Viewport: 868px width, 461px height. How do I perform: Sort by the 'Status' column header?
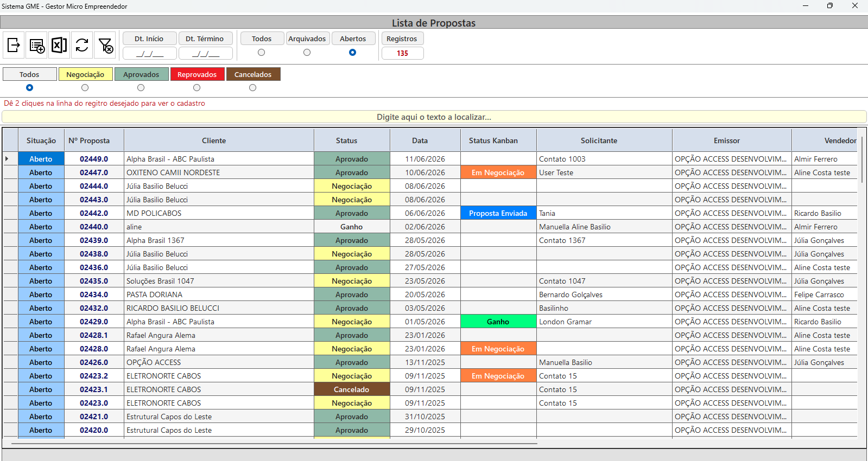352,140
